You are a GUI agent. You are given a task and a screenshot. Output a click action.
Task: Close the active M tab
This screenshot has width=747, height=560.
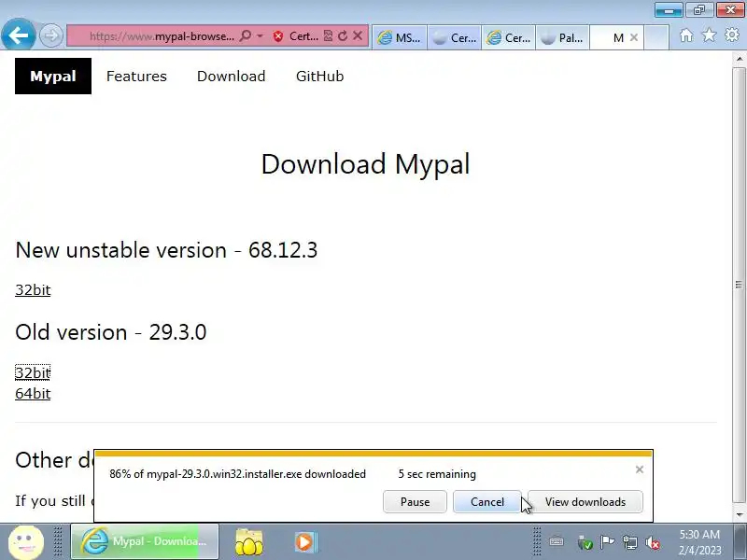tap(634, 37)
